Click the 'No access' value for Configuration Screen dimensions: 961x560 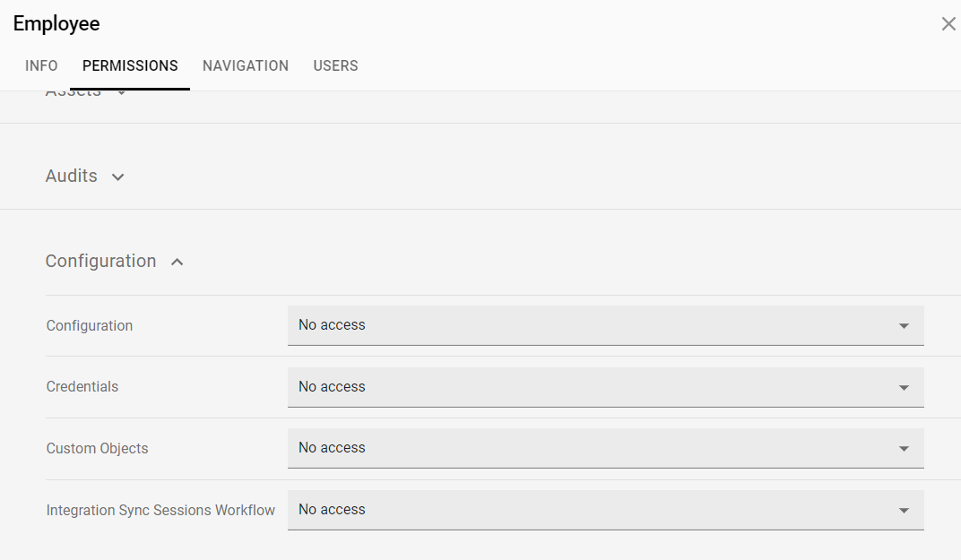pos(332,325)
